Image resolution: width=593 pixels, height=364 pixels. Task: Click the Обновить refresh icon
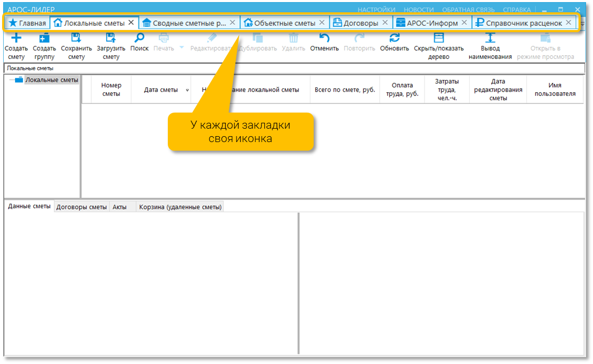tap(395, 38)
